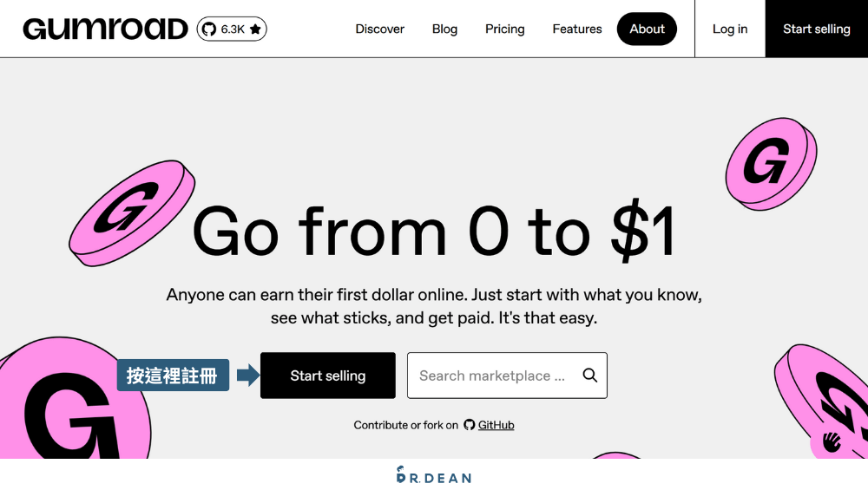This screenshot has height=490, width=868.
Task: Open the Discover menu item
Action: tap(380, 29)
